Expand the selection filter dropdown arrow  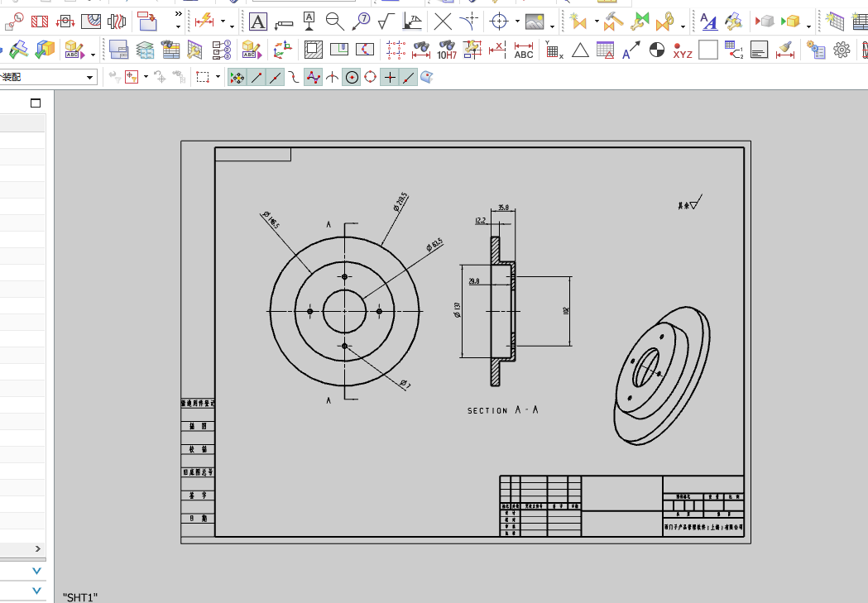tap(146, 77)
